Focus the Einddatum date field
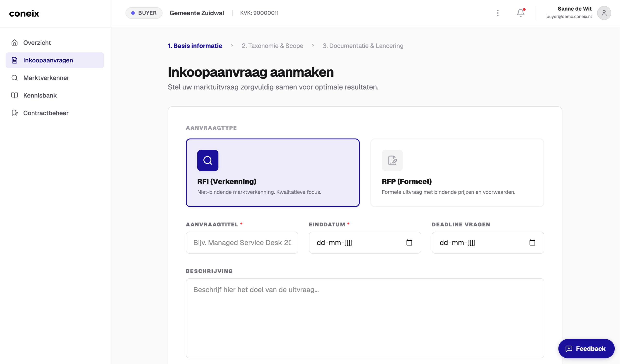 click(365, 243)
